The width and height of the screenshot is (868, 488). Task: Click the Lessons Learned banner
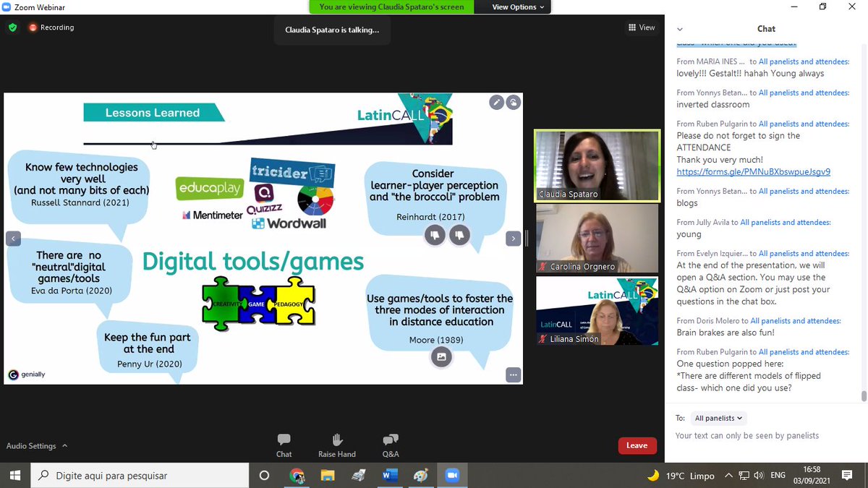click(153, 113)
